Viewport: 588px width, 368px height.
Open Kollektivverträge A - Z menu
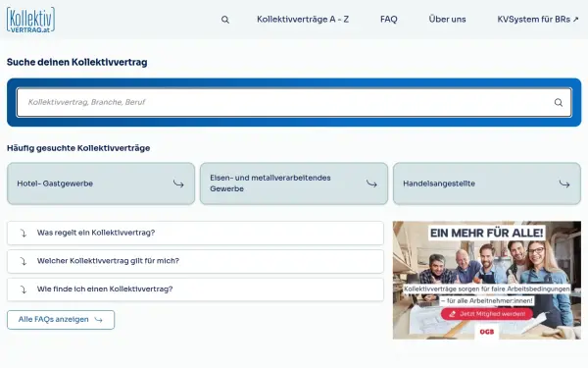pyautogui.click(x=303, y=20)
